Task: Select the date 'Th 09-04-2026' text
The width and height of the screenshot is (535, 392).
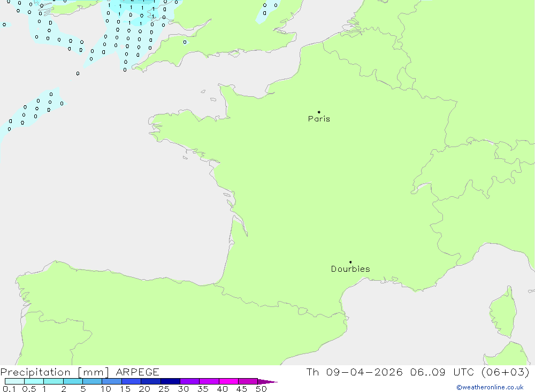Action: 354,372
